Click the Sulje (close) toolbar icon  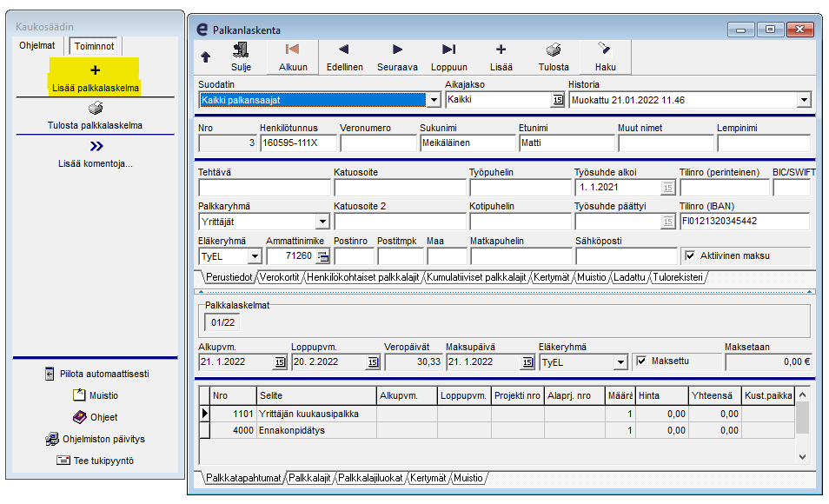point(241,50)
